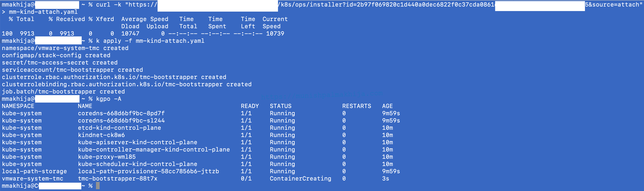This screenshot has width=644, height=191.
Task: Click pod name kindnet-ck8w6
Action: click(101, 135)
